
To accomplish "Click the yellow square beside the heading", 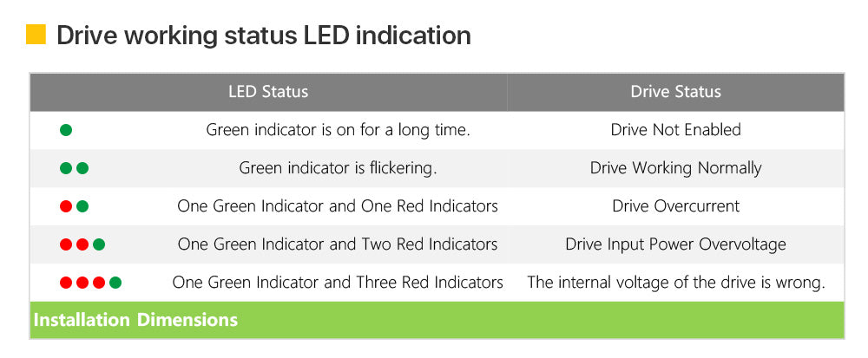I will click(36, 35).
